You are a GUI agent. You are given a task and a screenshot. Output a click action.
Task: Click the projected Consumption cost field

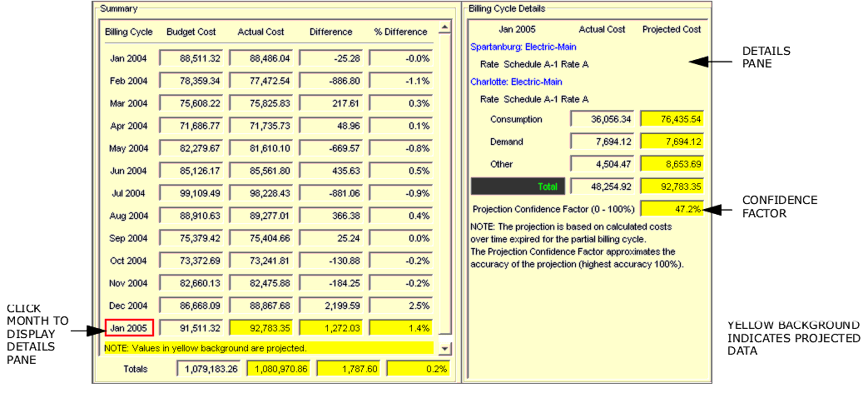[672, 120]
